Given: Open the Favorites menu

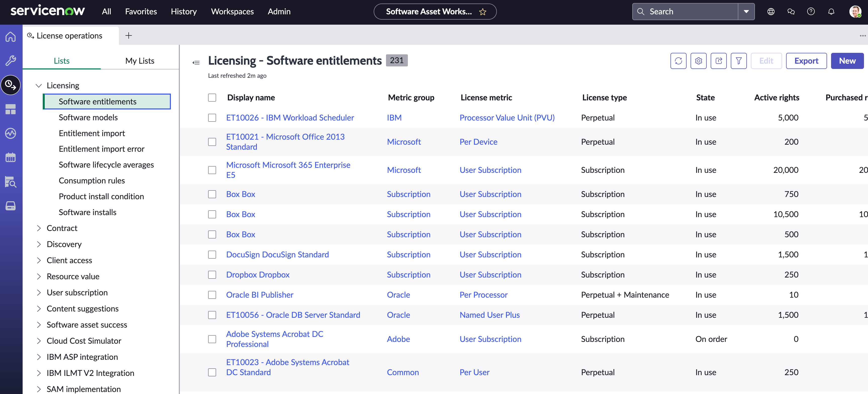Looking at the screenshot, I should [x=141, y=12].
